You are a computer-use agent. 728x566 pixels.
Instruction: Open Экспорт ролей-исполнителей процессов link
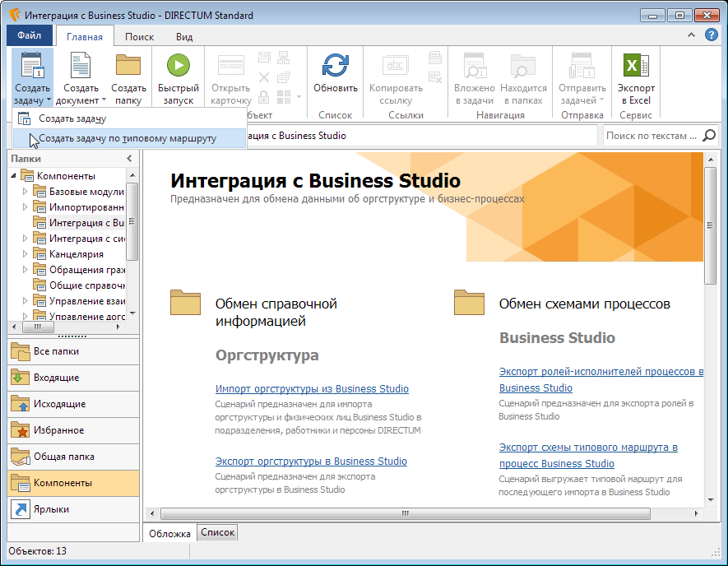[x=600, y=379]
